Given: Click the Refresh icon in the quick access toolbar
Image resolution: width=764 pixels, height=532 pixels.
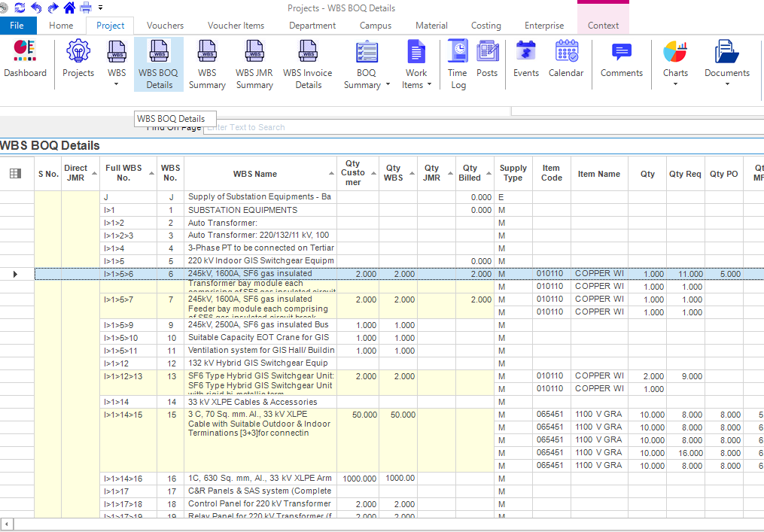Looking at the screenshot, I should [x=20, y=8].
